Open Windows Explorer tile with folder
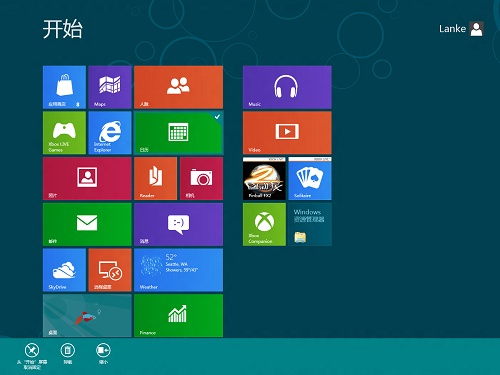 (310, 224)
